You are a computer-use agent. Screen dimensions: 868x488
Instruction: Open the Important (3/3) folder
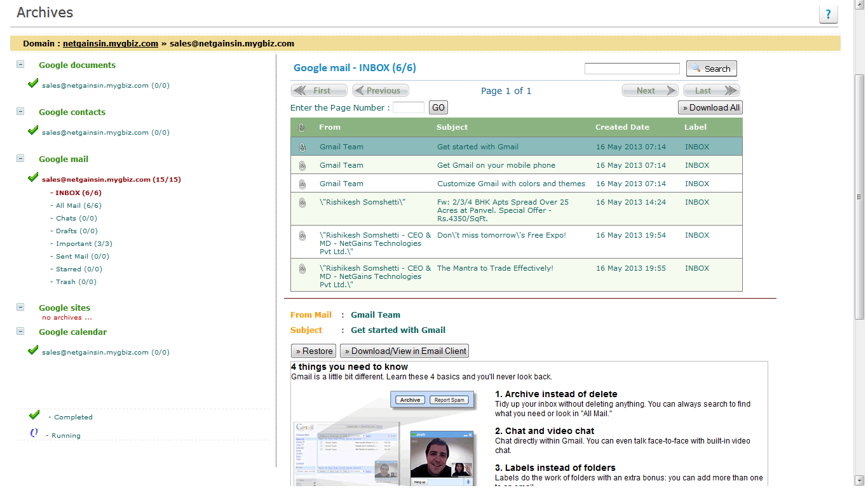84,243
